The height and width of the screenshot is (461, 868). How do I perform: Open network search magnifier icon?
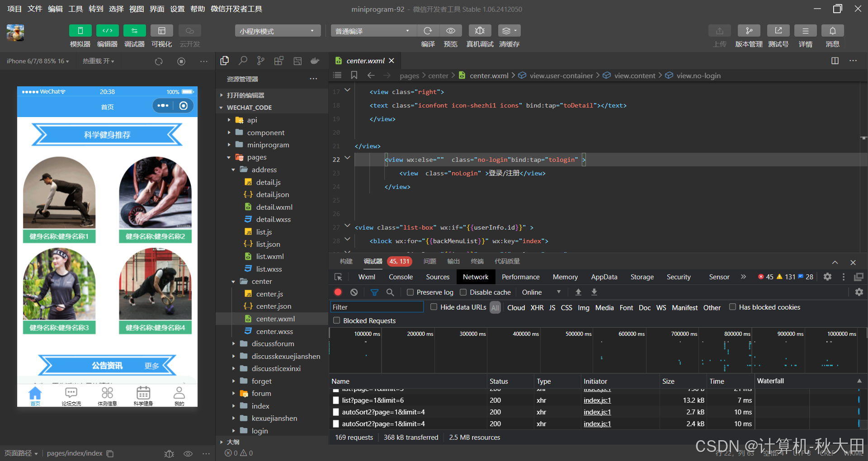pyautogui.click(x=390, y=292)
